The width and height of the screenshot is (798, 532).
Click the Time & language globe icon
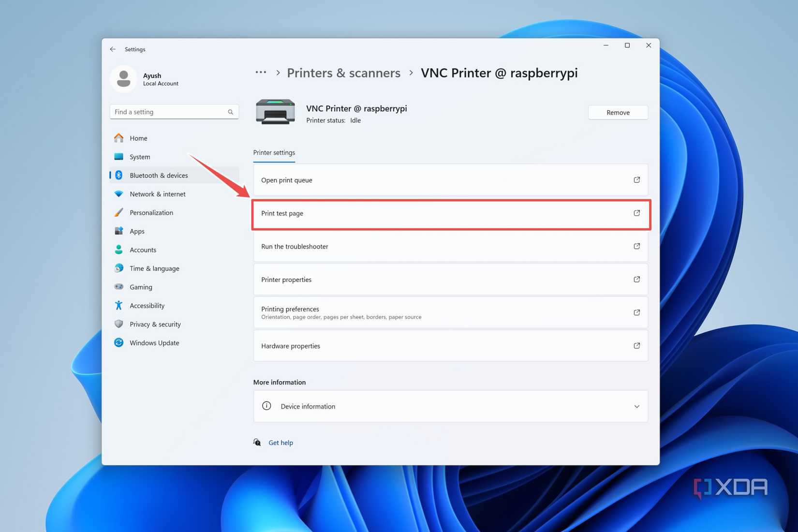click(119, 268)
